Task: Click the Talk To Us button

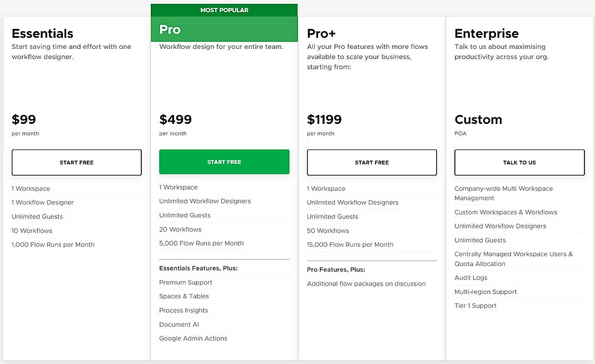Action: (x=519, y=162)
